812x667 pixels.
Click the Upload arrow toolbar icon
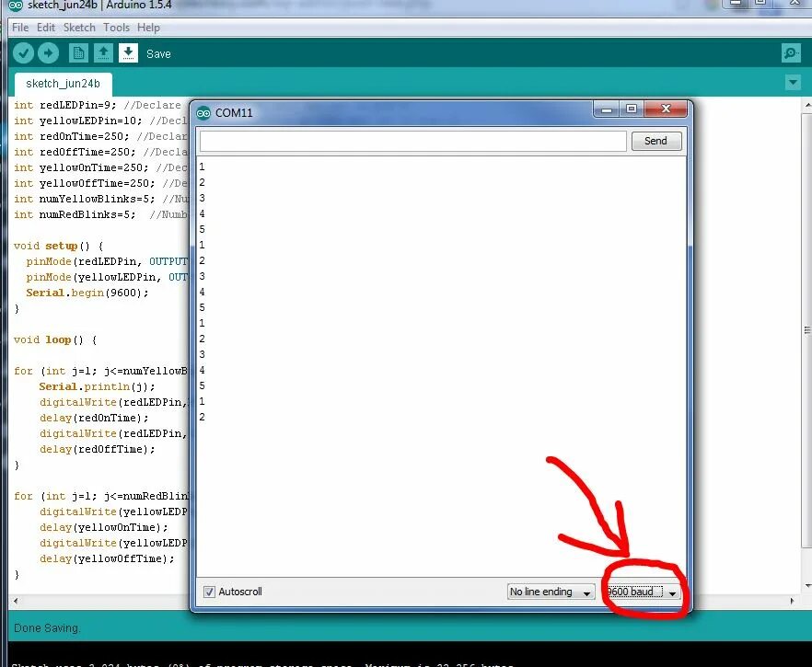48,53
